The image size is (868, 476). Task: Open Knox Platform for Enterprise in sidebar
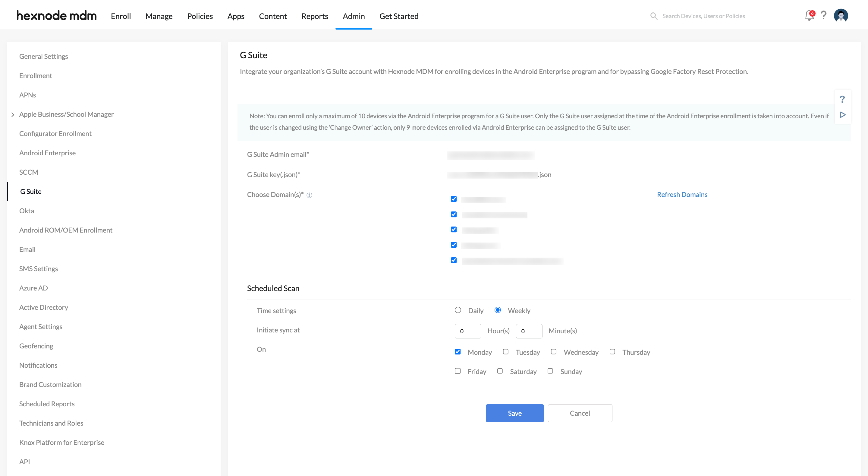[62, 442]
